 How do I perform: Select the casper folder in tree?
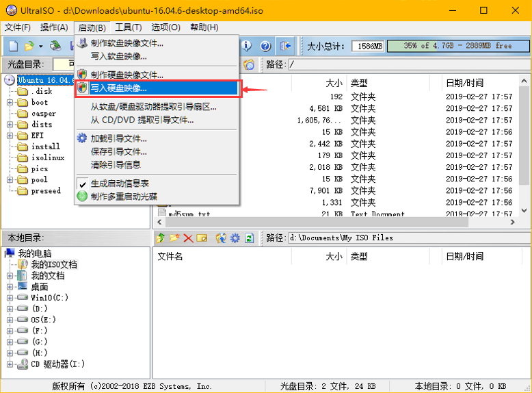(44, 114)
